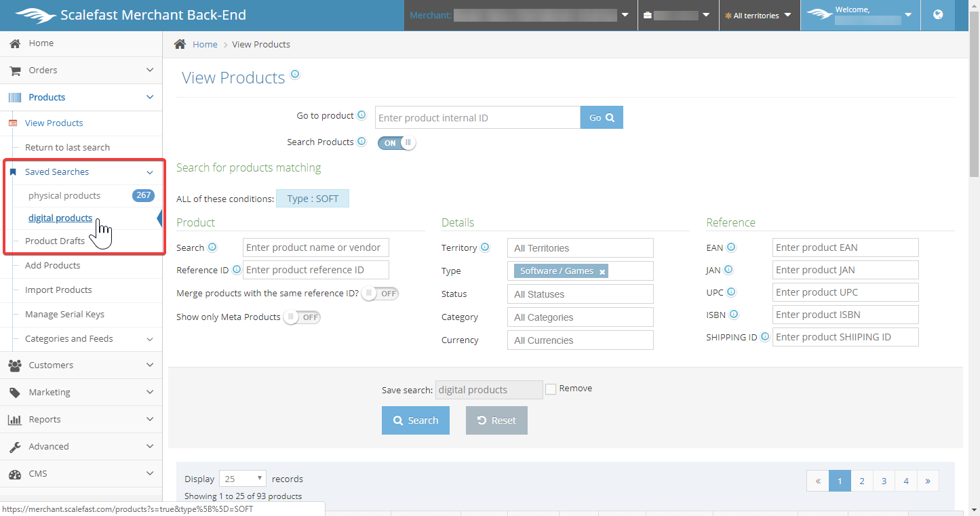
Task: Open the All territories dropdown
Action: click(x=759, y=16)
